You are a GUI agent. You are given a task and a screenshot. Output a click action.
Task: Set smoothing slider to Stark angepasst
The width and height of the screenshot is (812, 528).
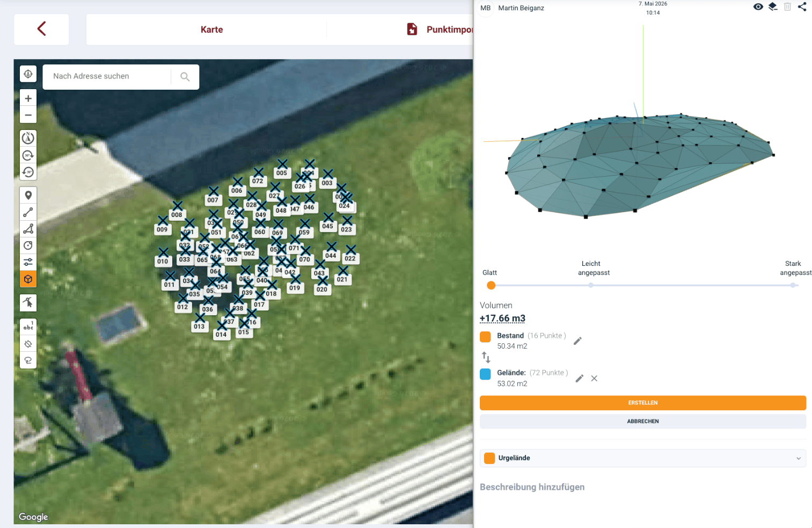pyautogui.click(x=793, y=285)
